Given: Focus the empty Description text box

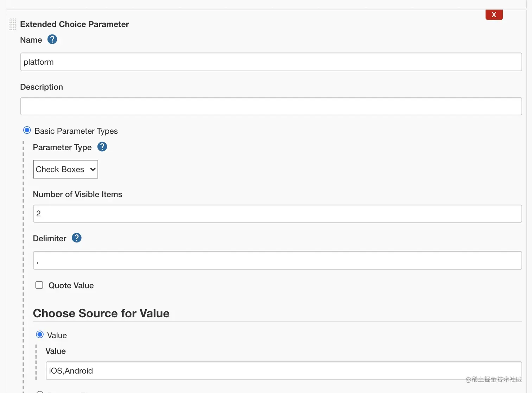Looking at the screenshot, I should tap(271, 106).
